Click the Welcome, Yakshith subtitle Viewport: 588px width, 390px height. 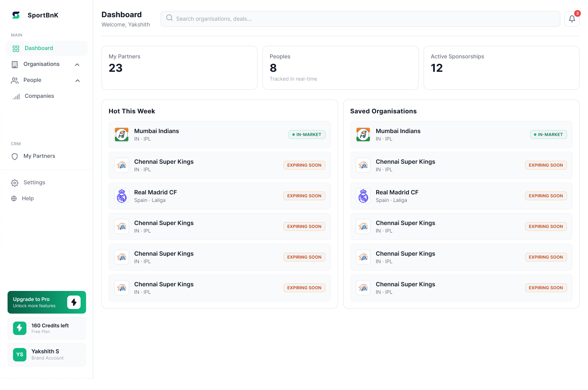coord(126,25)
